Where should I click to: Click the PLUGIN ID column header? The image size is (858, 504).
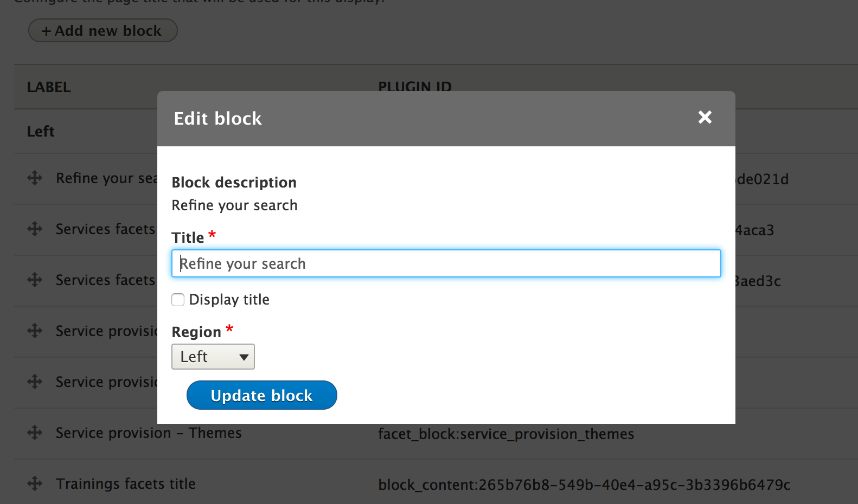point(415,86)
